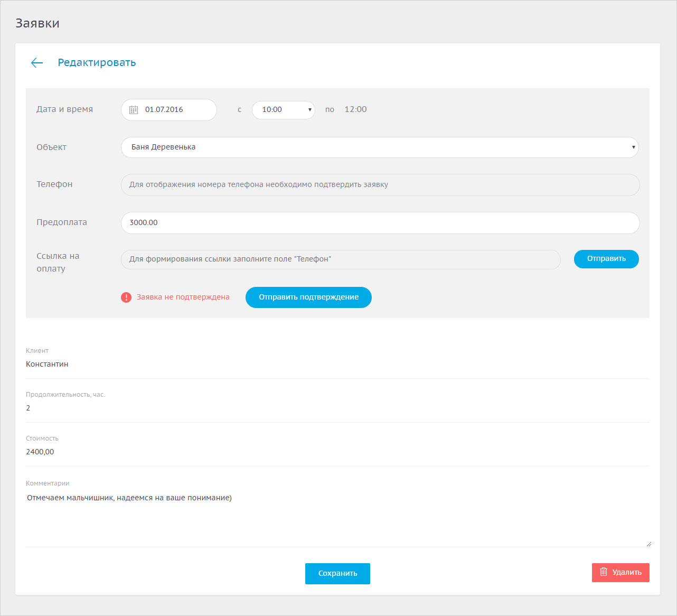Open the start time dropdown showing 10:00
Image resolution: width=677 pixels, height=616 pixels.
tap(284, 110)
